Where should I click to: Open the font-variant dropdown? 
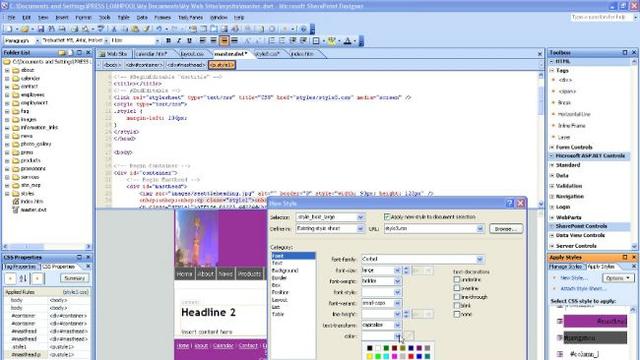pos(397,303)
